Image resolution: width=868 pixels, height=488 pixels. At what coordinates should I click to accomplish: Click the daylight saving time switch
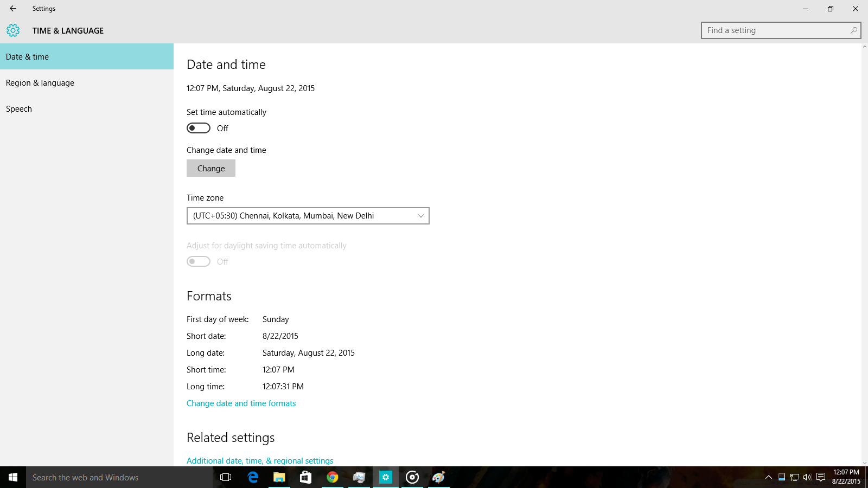199,261
